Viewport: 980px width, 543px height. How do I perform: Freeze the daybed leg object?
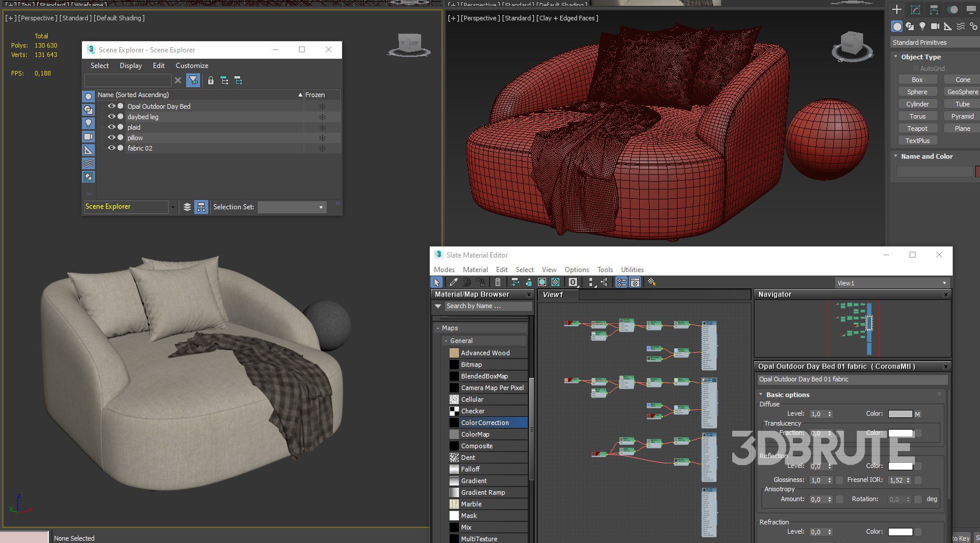coord(322,117)
